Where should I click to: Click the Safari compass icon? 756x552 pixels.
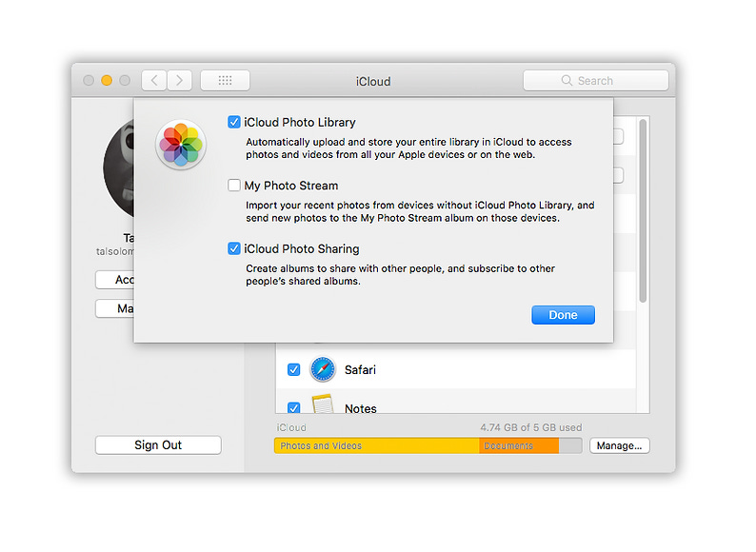point(323,370)
